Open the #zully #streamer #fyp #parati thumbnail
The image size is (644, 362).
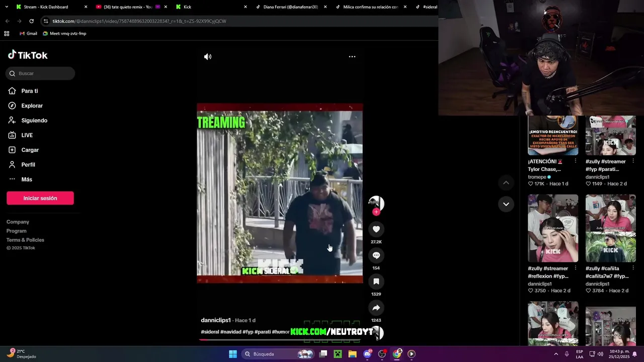(x=611, y=135)
